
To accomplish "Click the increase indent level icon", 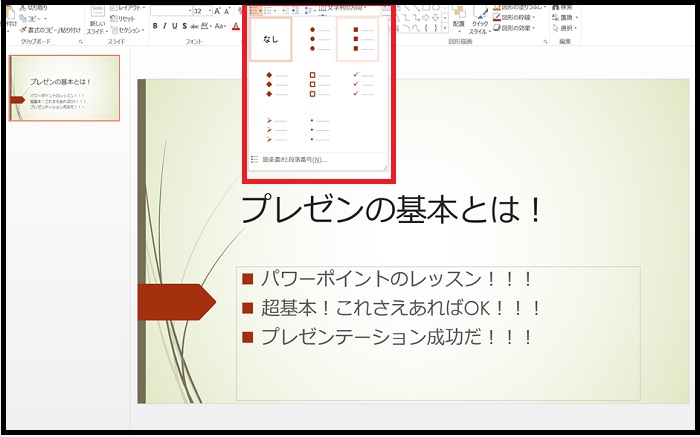I will (x=295, y=10).
